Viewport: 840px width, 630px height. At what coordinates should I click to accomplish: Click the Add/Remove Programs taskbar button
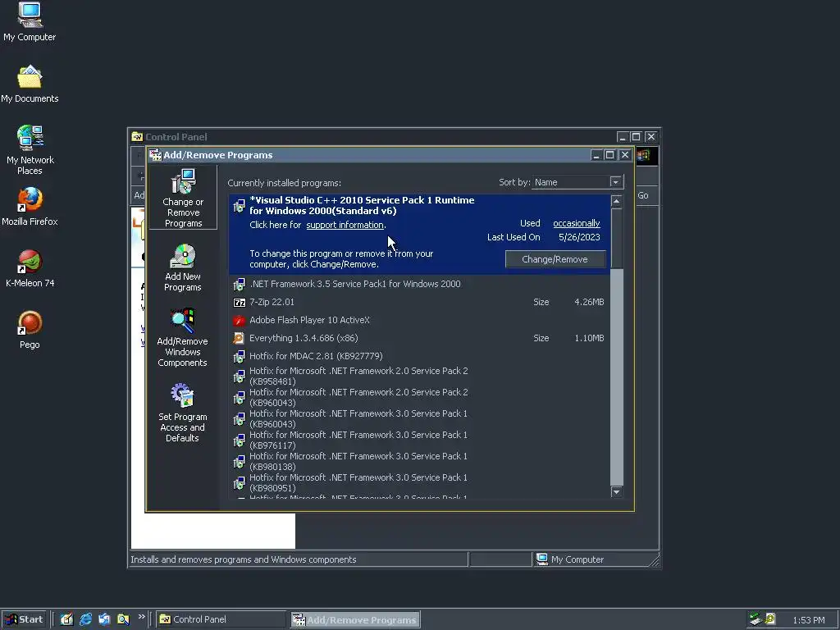355,619
